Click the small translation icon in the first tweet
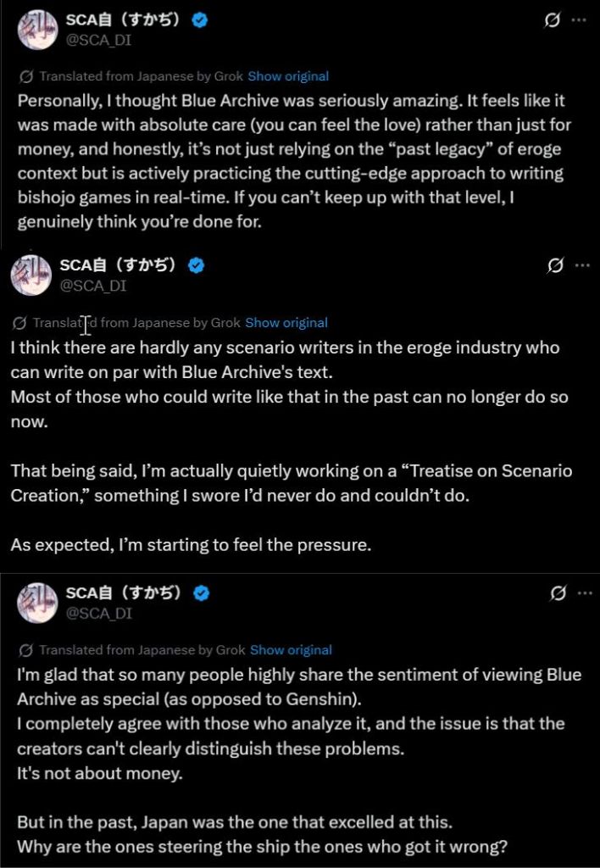The image size is (600, 868). point(26,76)
